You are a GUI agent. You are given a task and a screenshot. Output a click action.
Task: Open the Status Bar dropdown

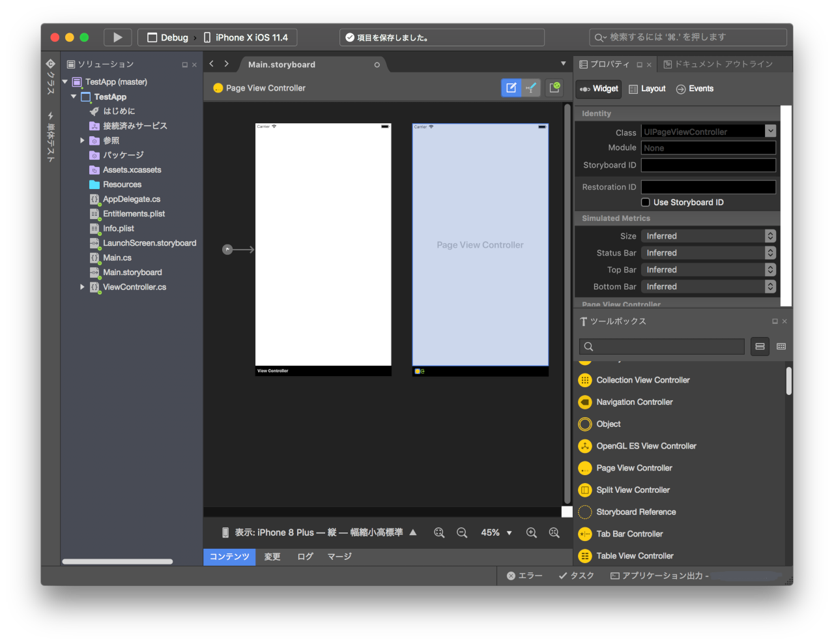(708, 253)
